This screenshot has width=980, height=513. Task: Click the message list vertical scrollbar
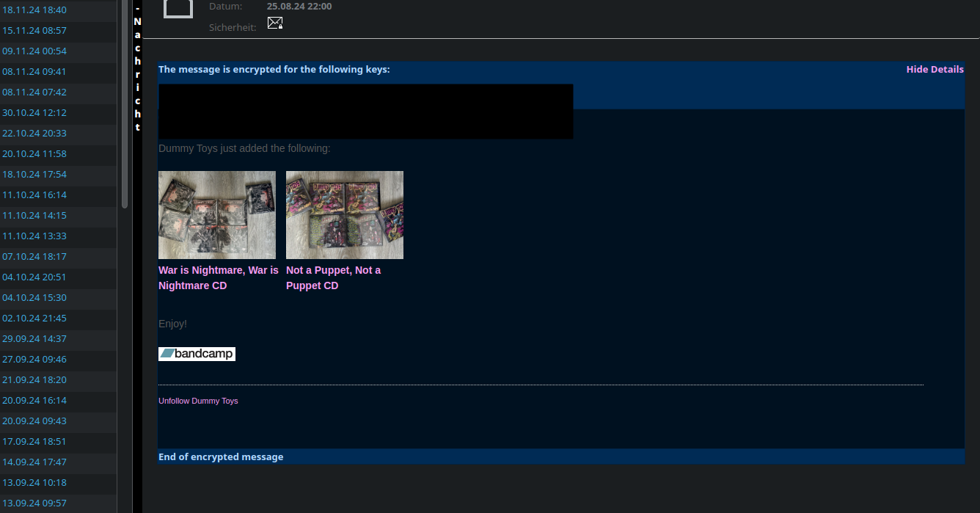[x=125, y=103]
